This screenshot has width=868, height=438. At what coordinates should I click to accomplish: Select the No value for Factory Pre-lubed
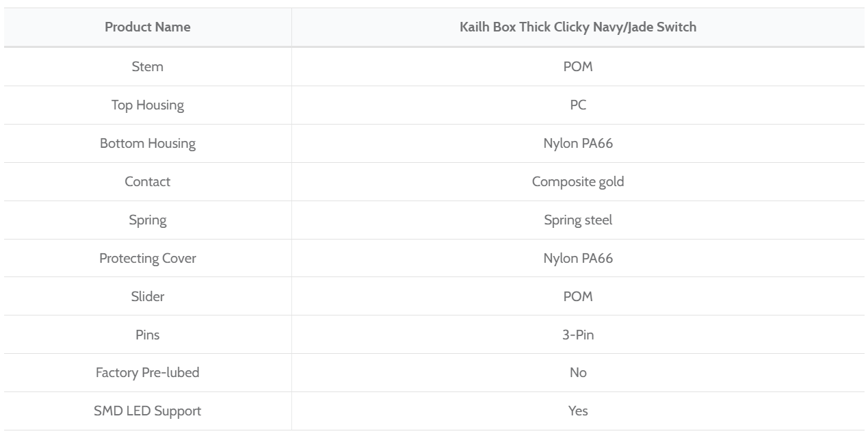[578, 373]
